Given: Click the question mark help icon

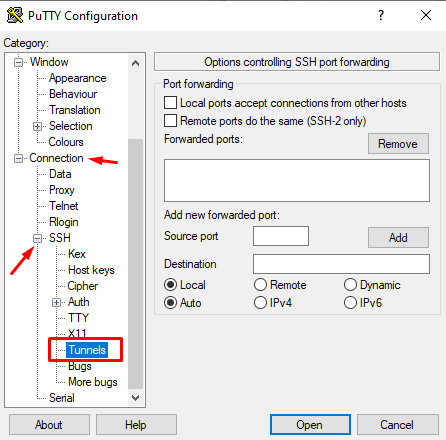Looking at the screenshot, I should (x=381, y=15).
